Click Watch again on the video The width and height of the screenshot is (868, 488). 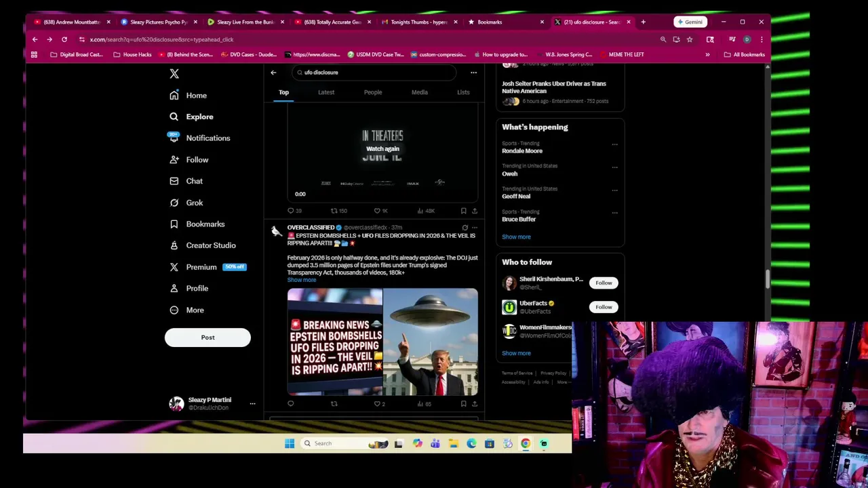[x=382, y=149]
